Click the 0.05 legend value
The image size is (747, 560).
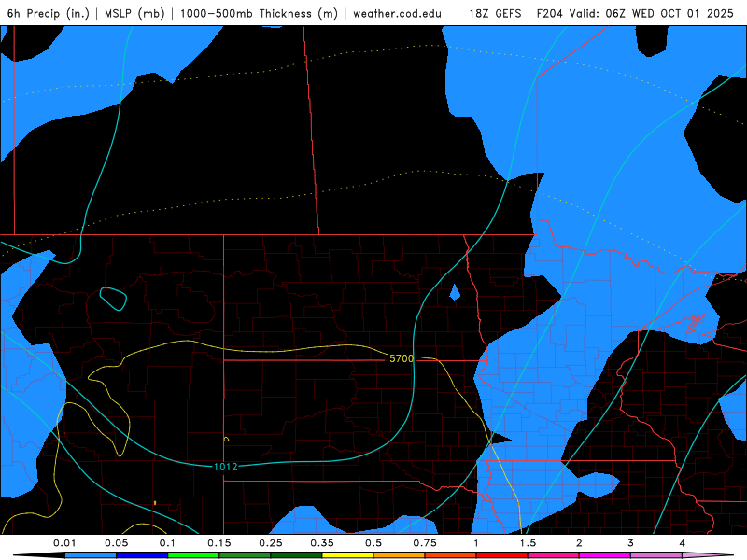point(116,543)
